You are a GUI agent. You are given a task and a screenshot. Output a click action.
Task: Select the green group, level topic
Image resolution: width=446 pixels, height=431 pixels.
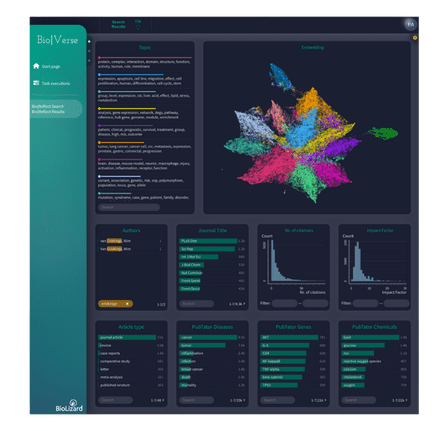[145, 96]
